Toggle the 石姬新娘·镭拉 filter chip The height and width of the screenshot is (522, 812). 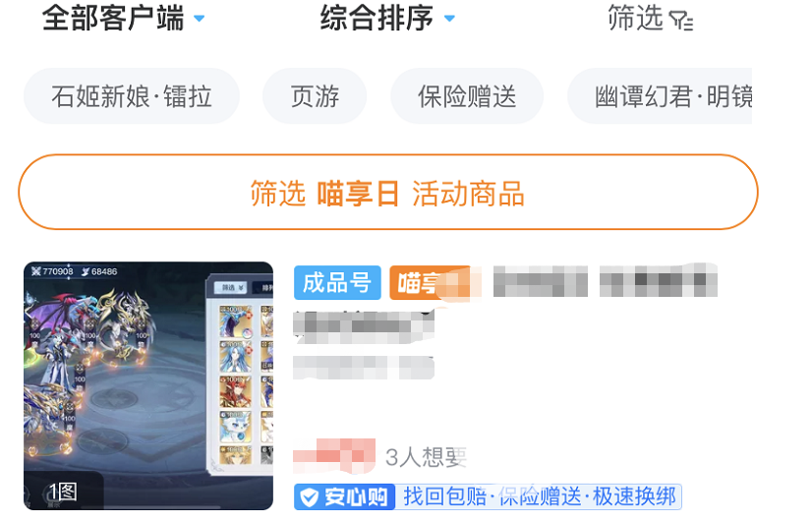[x=132, y=96]
